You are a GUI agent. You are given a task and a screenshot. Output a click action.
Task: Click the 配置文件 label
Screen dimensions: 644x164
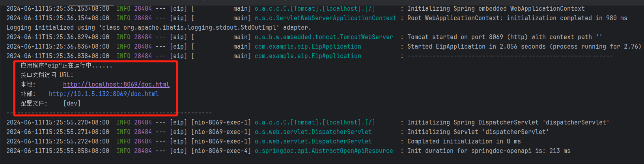[34, 104]
